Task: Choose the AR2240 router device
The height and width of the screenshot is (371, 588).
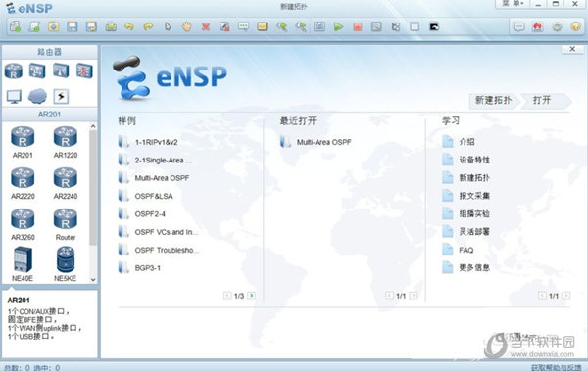Action: coord(66,184)
